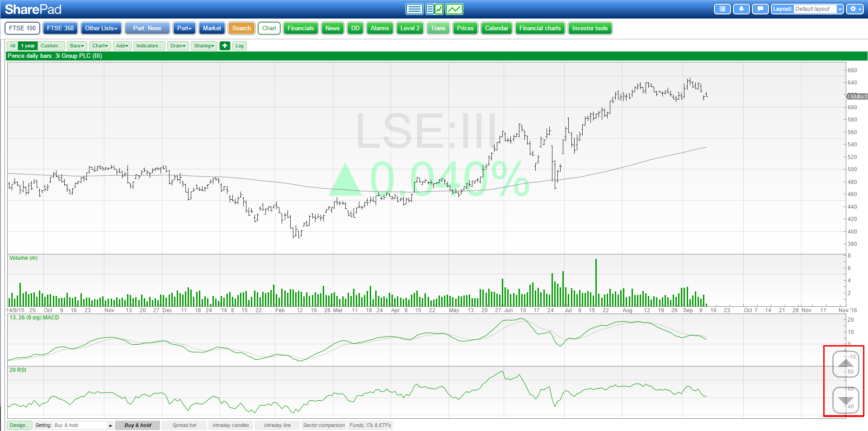Switch to full chart view icon

click(454, 9)
